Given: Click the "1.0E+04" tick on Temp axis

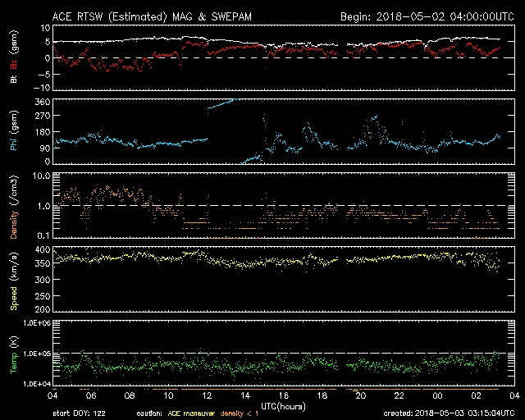Looking at the screenshot, I should click(37, 384).
